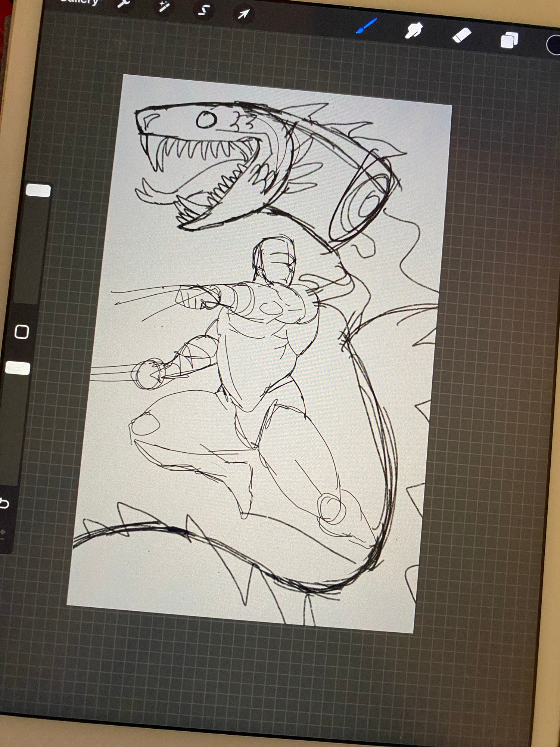
Task: Open the color picker circle
Action: coord(554,45)
